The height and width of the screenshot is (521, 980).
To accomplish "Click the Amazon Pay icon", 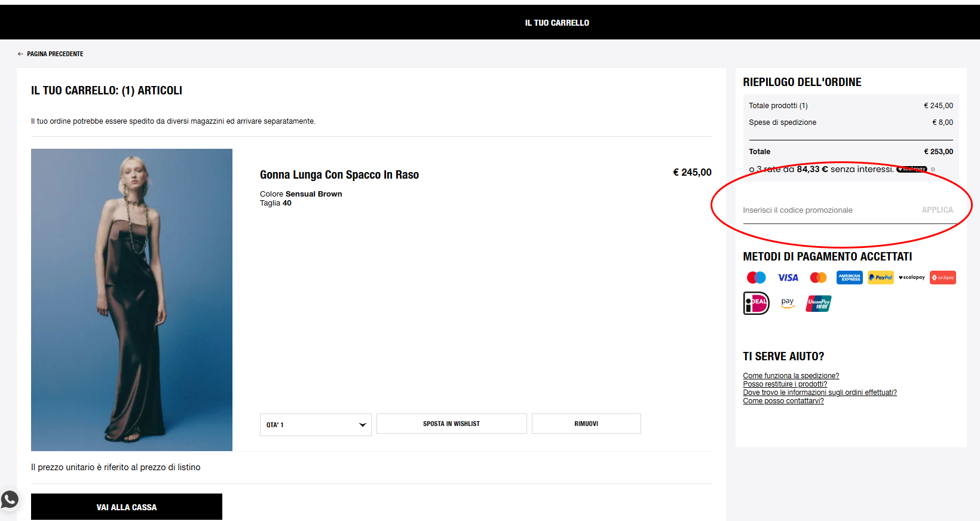I will [788, 303].
